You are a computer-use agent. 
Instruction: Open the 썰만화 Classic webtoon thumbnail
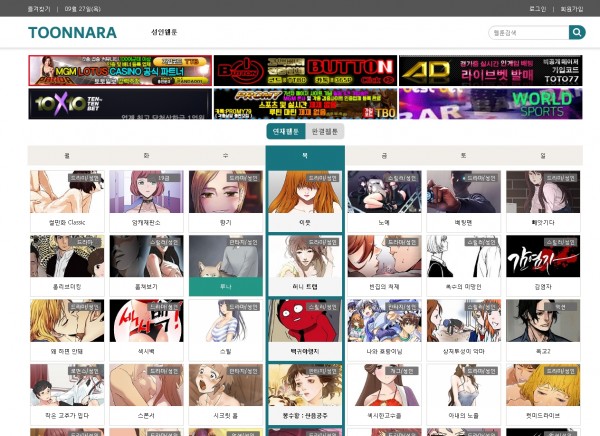[x=67, y=192]
